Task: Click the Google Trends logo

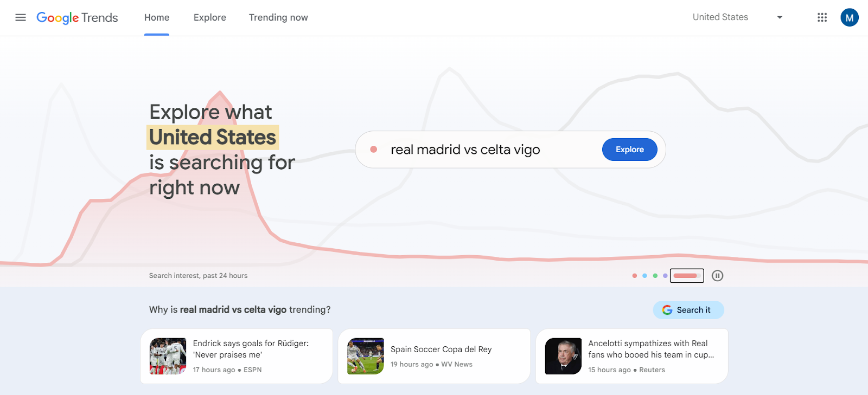Action: click(76, 17)
